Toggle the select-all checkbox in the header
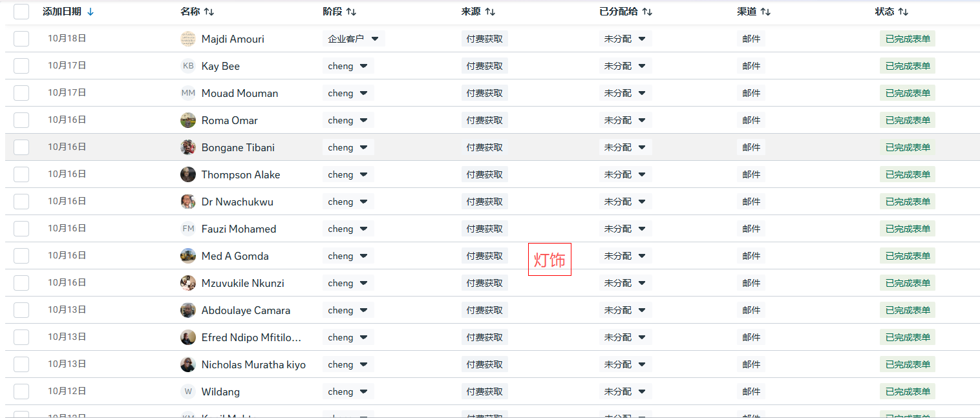 [21, 12]
